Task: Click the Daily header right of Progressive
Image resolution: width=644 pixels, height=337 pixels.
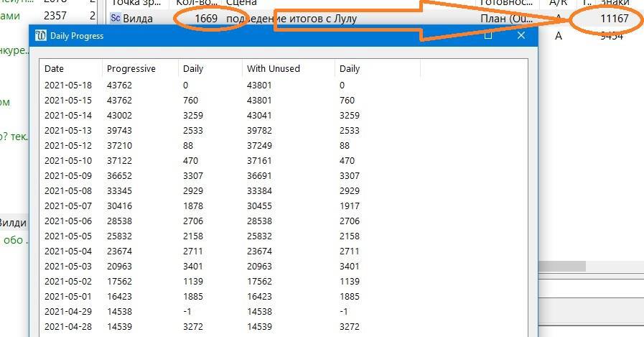Action: [x=193, y=69]
